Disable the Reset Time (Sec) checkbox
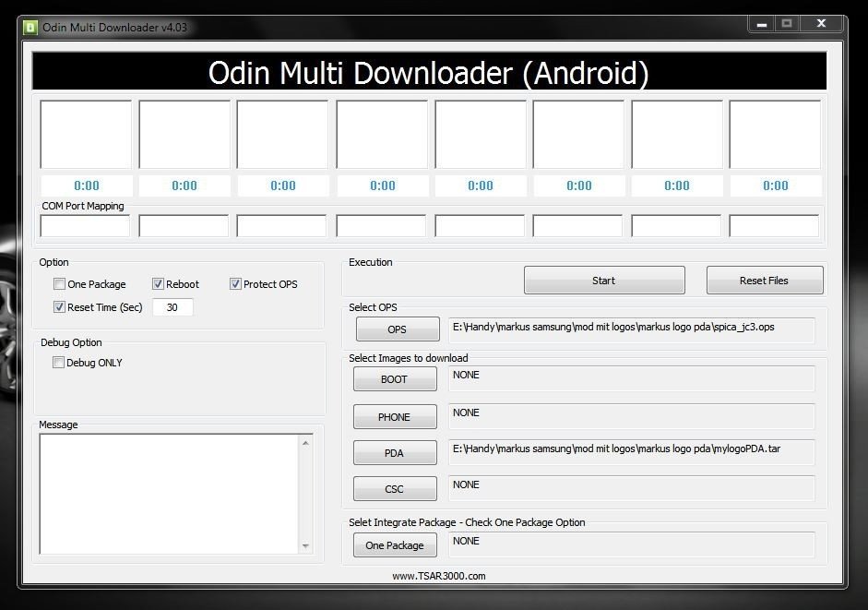868x610 pixels. point(59,307)
